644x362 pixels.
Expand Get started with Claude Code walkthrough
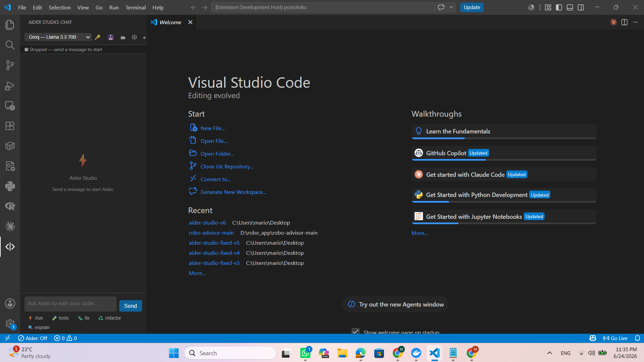pyautogui.click(x=504, y=174)
